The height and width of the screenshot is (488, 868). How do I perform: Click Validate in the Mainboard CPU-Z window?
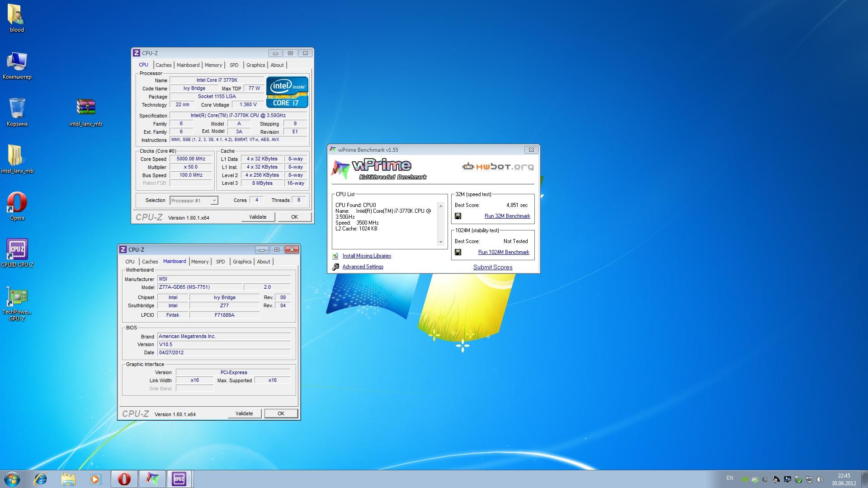(244, 414)
